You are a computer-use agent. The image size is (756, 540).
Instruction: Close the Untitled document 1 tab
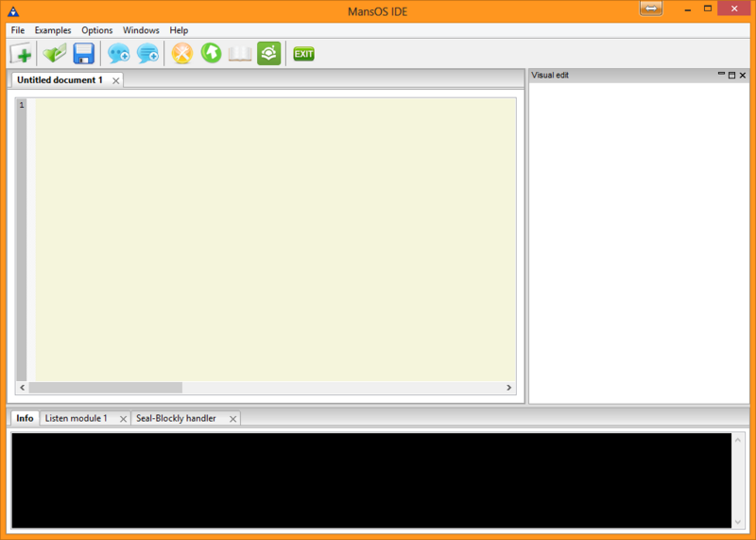(x=115, y=80)
